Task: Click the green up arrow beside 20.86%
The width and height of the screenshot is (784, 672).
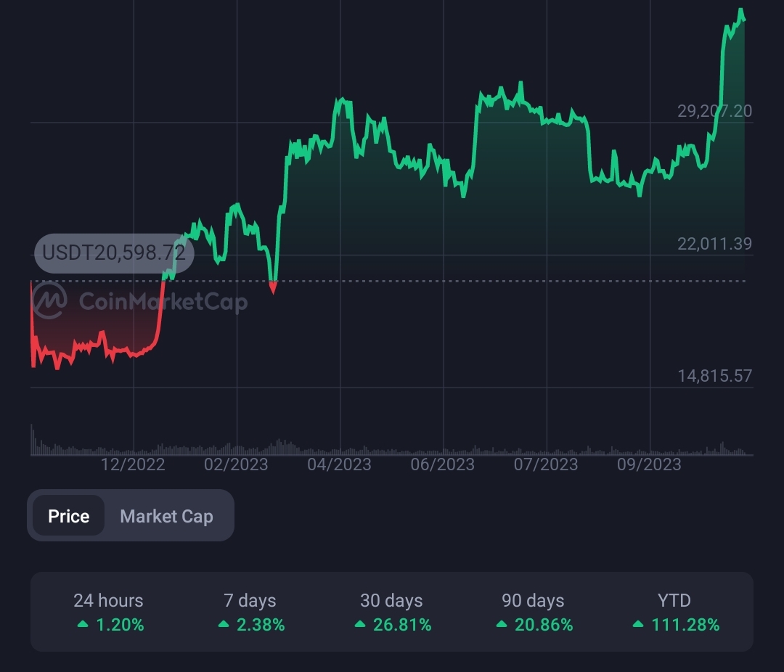Action: 501,624
